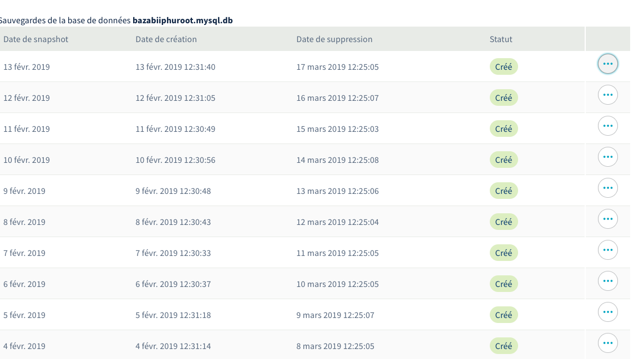
Task: Open actions menu for 4 févr. 2019 backup
Action: click(x=607, y=343)
